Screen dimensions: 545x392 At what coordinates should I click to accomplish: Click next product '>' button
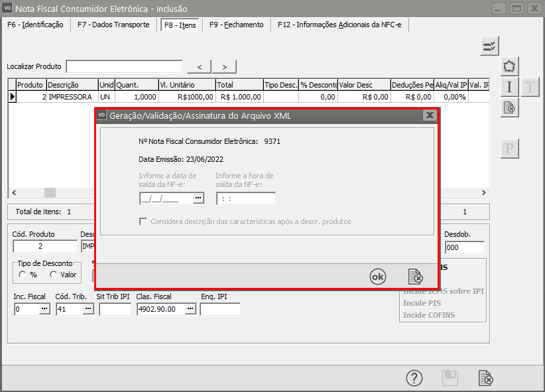click(x=225, y=67)
